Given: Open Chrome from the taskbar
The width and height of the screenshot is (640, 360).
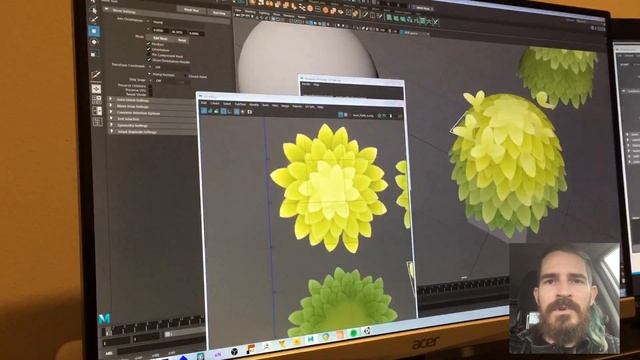Looking at the screenshot, I should [325, 337].
